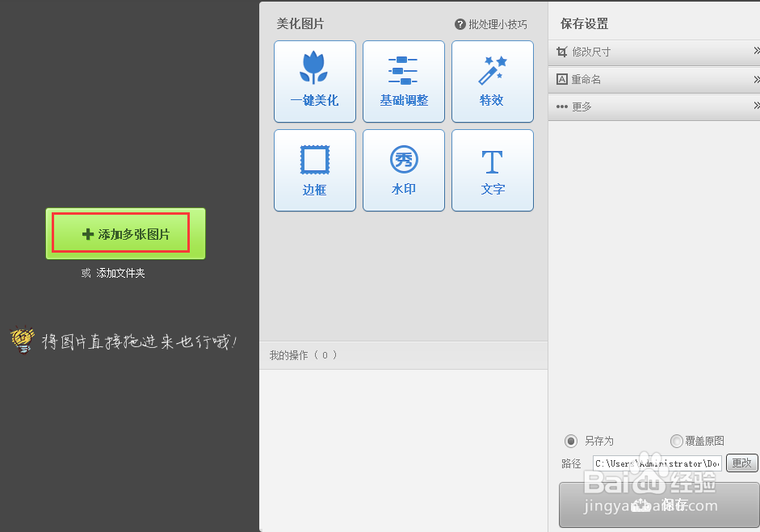Viewport: 760px width, 532px height.
Task: Select the 另存为 save-as option
Action: pos(572,441)
